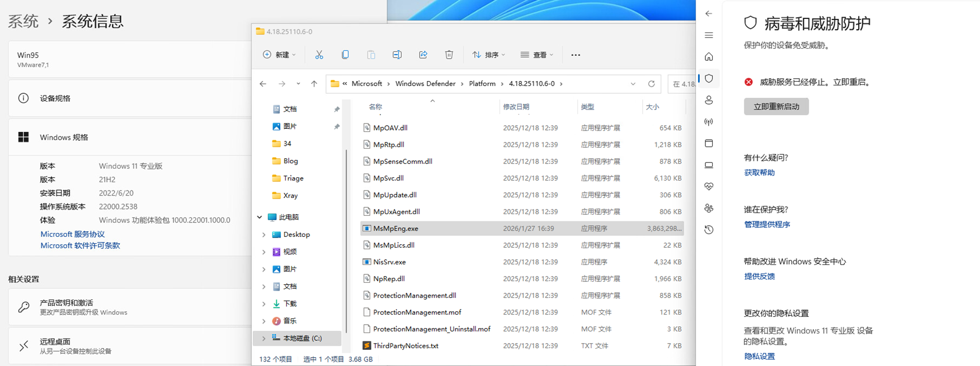Click the back arrow in Windows Security
980x366 pixels.
(x=709, y=13)
